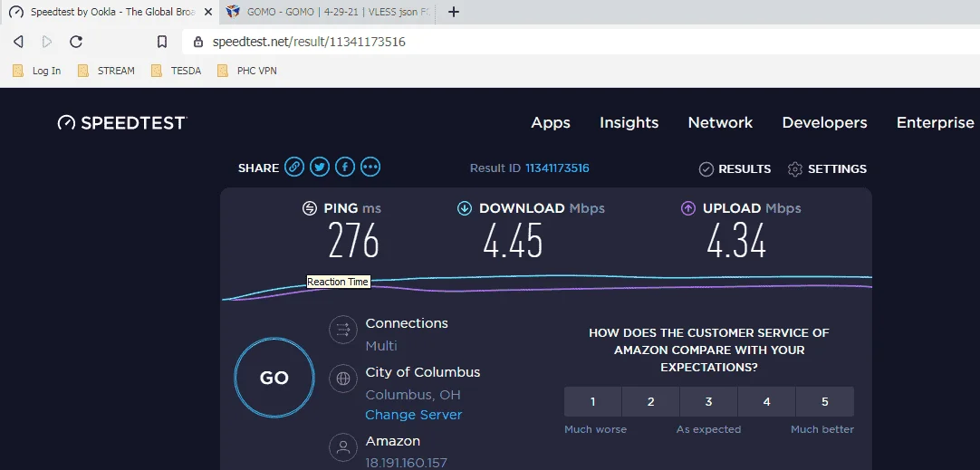Click the download speed 4.45

[x=513, y=240]
